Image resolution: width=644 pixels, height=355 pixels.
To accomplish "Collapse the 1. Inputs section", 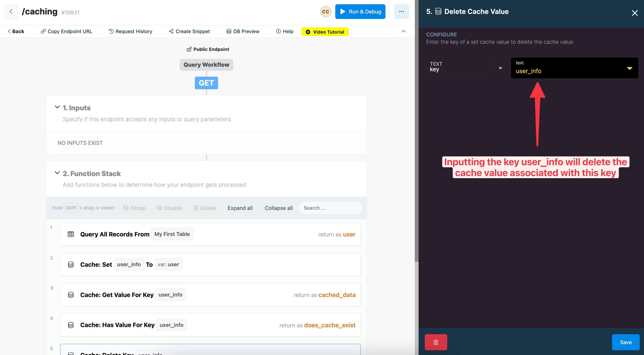I will (x=57, y=107).
